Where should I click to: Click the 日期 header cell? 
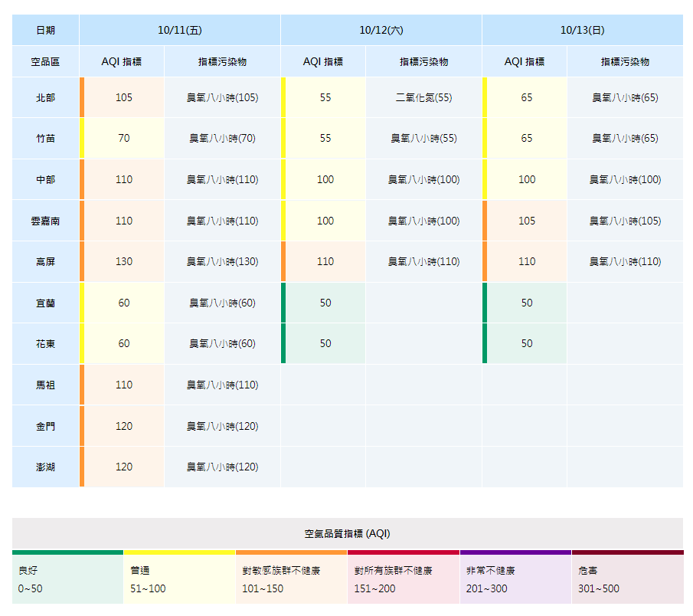[45, 31]
